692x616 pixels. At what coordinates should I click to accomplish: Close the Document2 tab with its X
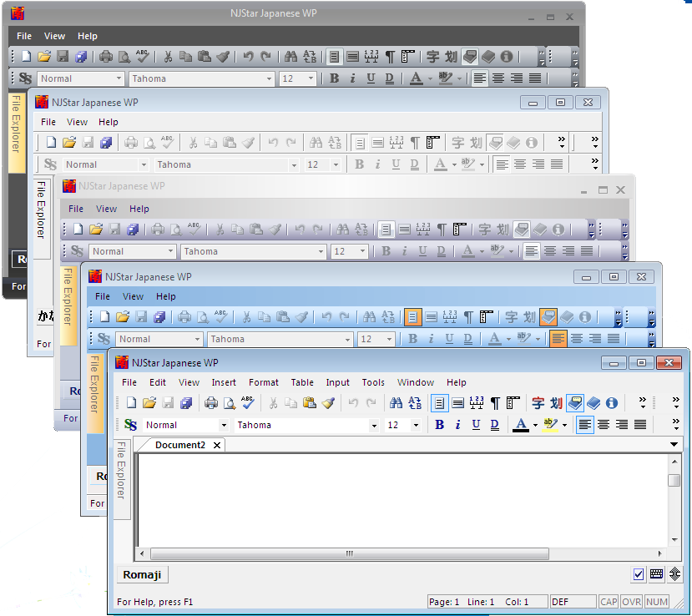pos(217,445)
